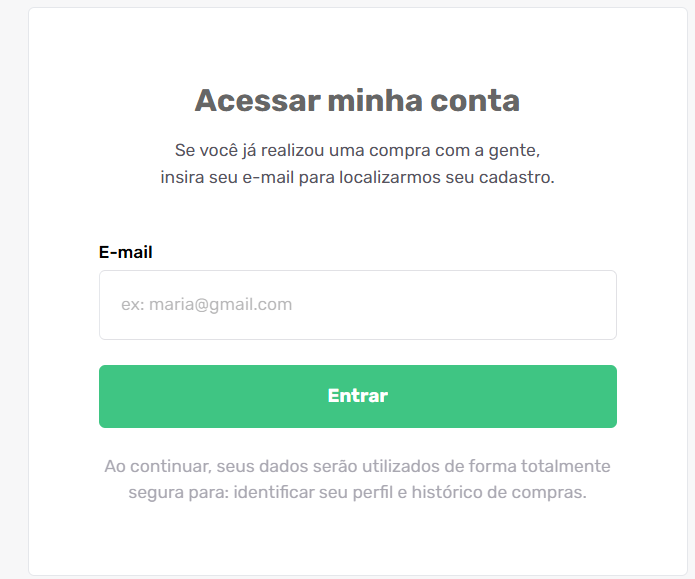Click the 'Acessar minha conta' heading
Image resolution: width=695 pixels, height=579 pixels.
pyautogui.click(x=357, y=101)
